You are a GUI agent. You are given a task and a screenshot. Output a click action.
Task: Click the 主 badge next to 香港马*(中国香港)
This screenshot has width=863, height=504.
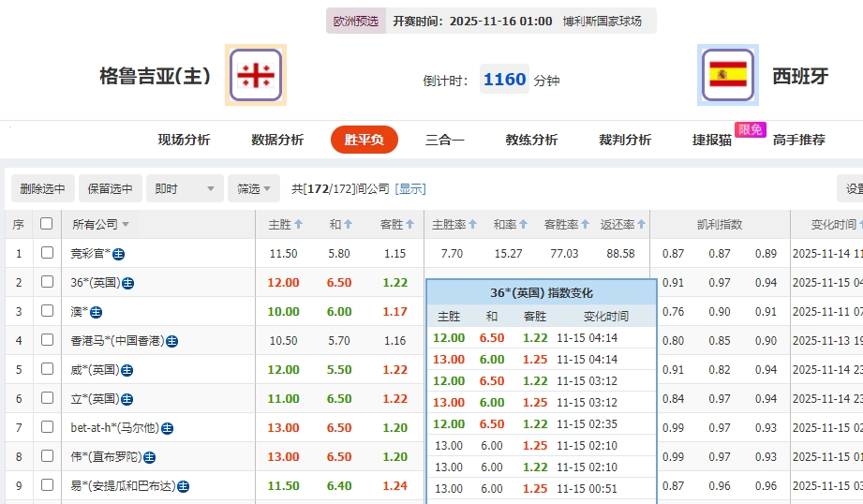[x=171, y=342]
